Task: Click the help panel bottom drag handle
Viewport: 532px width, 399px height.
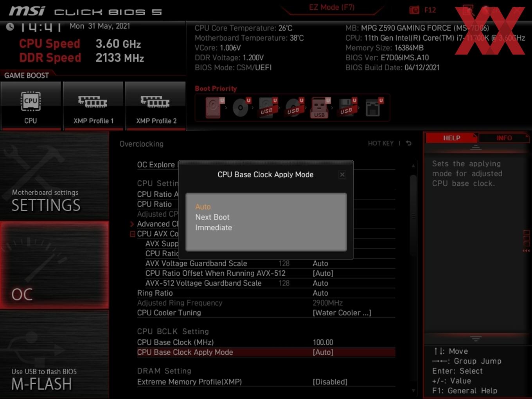Action: 476,338
